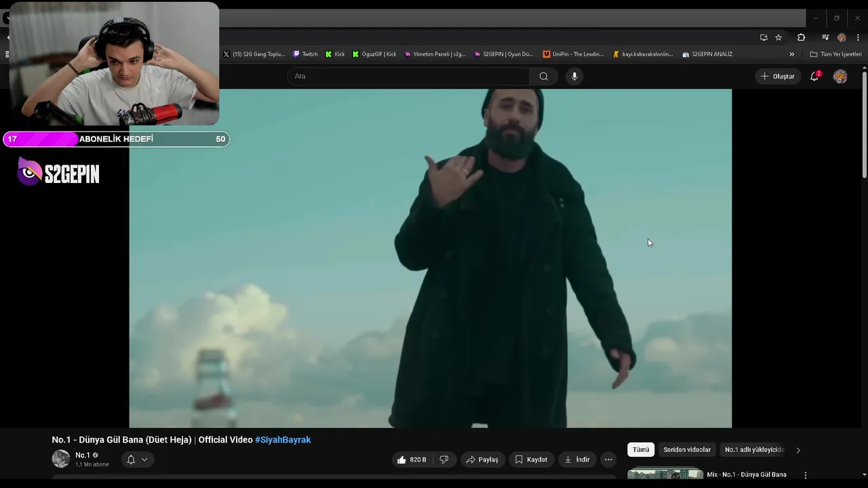Open the S2GEPIN | Oyun Dü... bookmark
This screenshot has width=868, height=488.
point(503,54)
